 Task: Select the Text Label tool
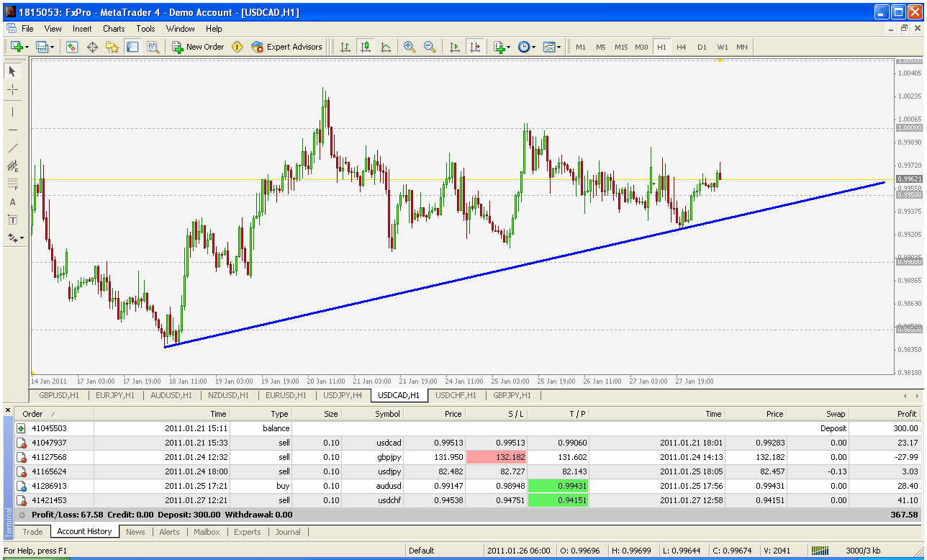[x=13, y=220]
